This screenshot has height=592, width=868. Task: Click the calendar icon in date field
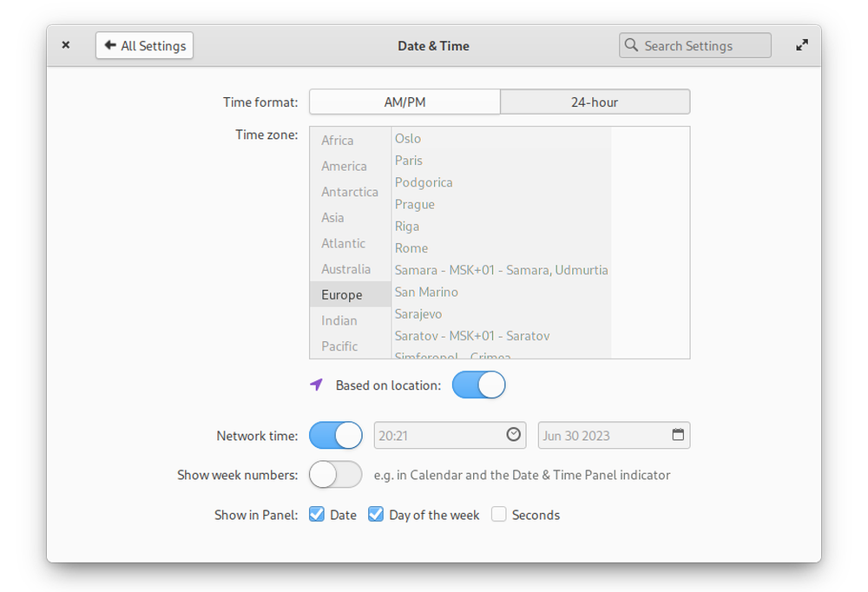point(678,435)
